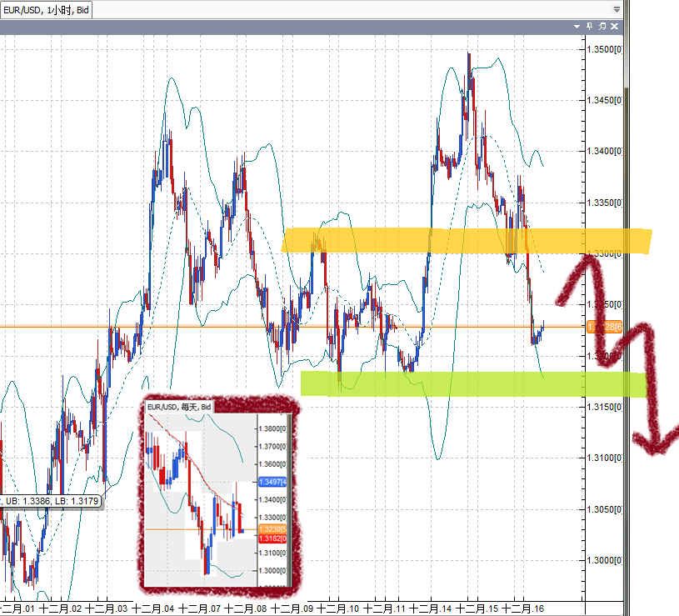Click the daily inset candlestick chart area
The height and width of the screenshot is (616, 679).
201,500
